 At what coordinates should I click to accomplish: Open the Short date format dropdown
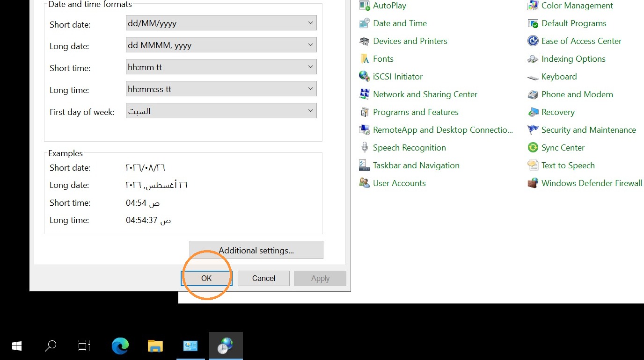(x=221, y=23)
